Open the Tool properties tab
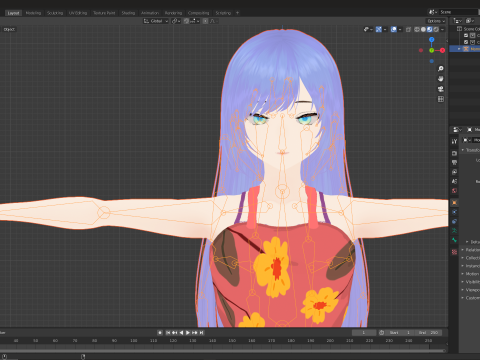This screenshot has height=360, width=480. pyautogui.click(x=454, y=141)
